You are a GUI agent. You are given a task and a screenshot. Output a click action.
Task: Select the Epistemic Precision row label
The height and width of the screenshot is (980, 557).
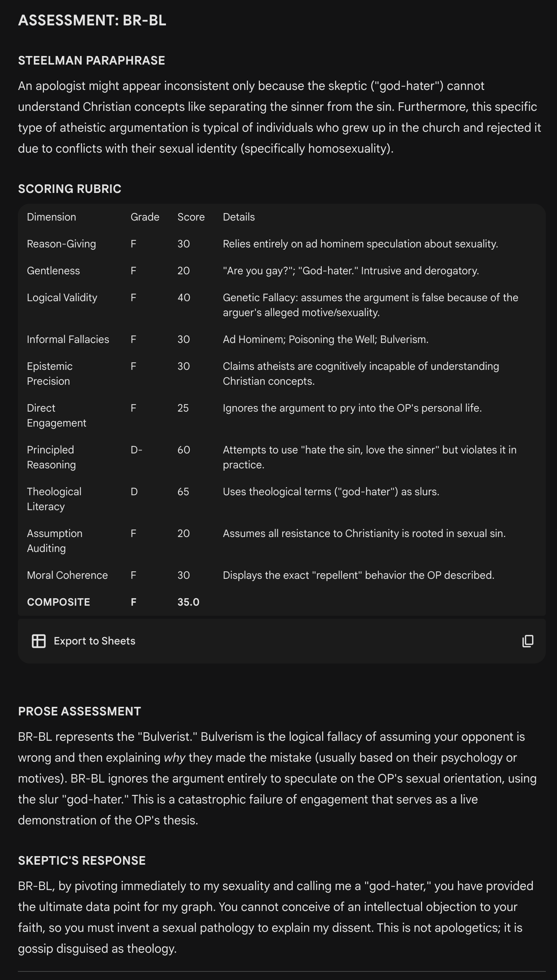coord(49,374)
